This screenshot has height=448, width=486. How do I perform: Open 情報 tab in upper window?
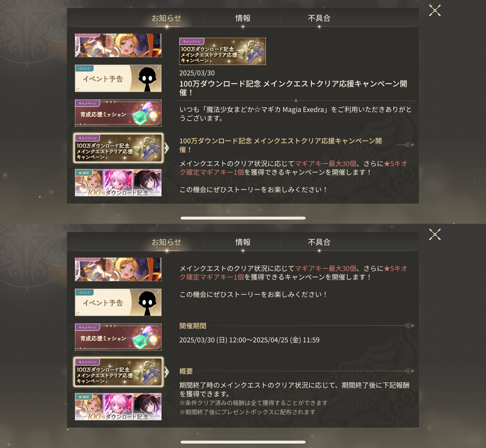tap(243, 18)
